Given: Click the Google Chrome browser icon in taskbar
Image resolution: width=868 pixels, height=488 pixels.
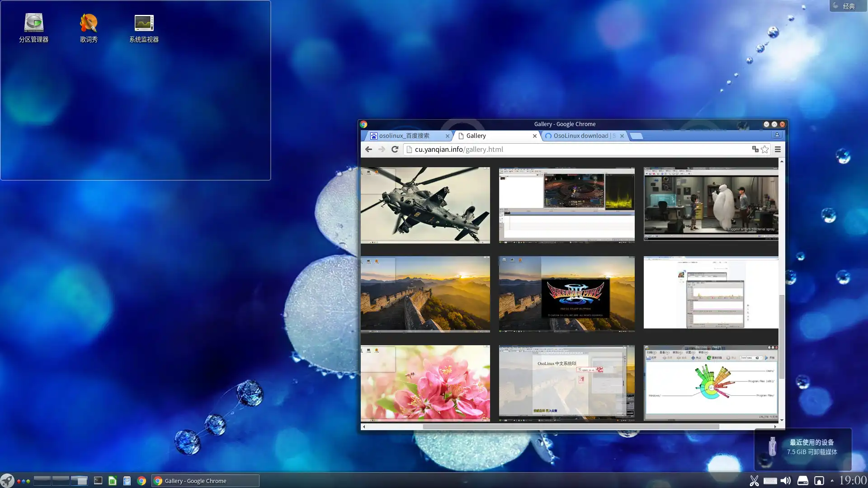Looking at the screenshot, I should (x=142, y=481).
